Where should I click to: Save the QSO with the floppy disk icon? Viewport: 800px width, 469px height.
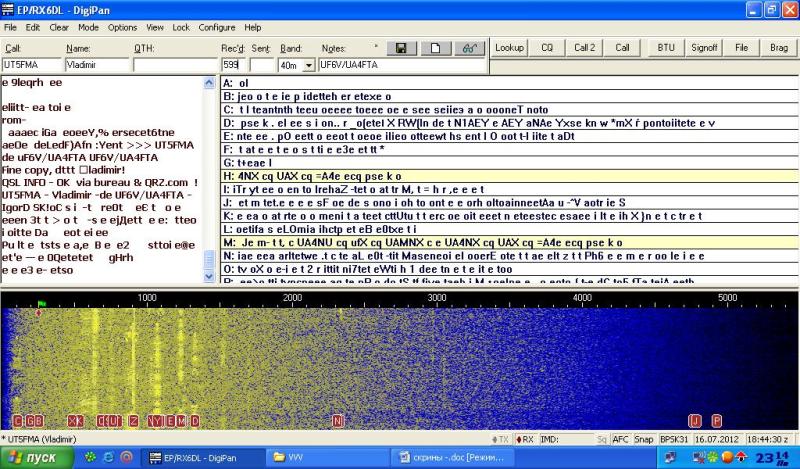(x=401, y=48)
